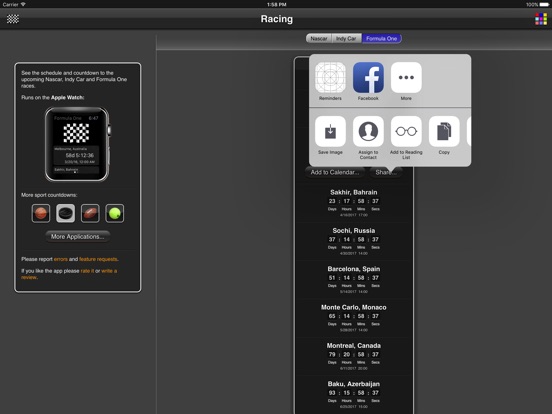The height and width of the screenshot is (414, 552).
Task: Open the football countdown app icon
Action: pyautogui.click(x=90, y=213)
